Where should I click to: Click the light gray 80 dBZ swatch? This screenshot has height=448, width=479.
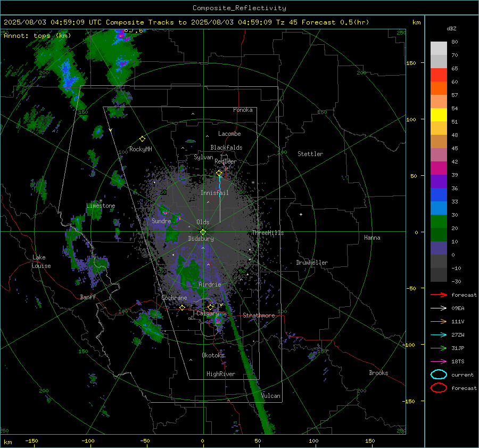pos(439,48)
